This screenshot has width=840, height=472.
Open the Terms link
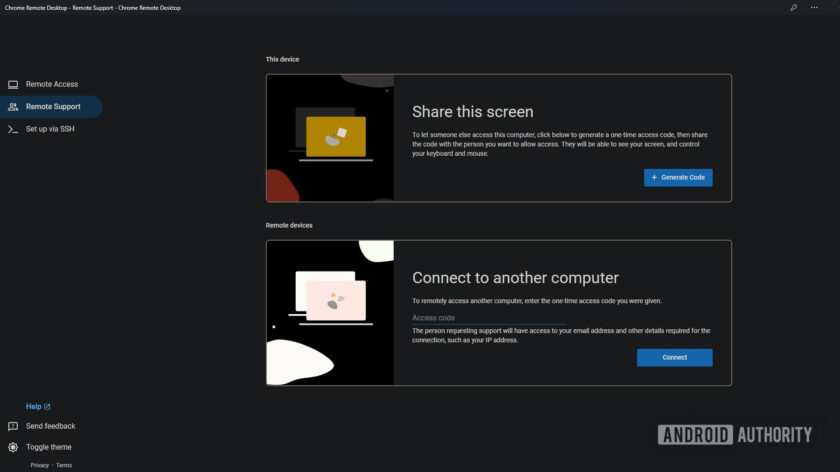coord(64,465)
